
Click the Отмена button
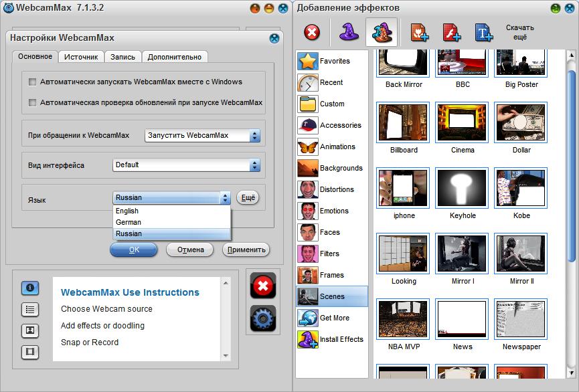pyautogui.click(x=190, y=250)
